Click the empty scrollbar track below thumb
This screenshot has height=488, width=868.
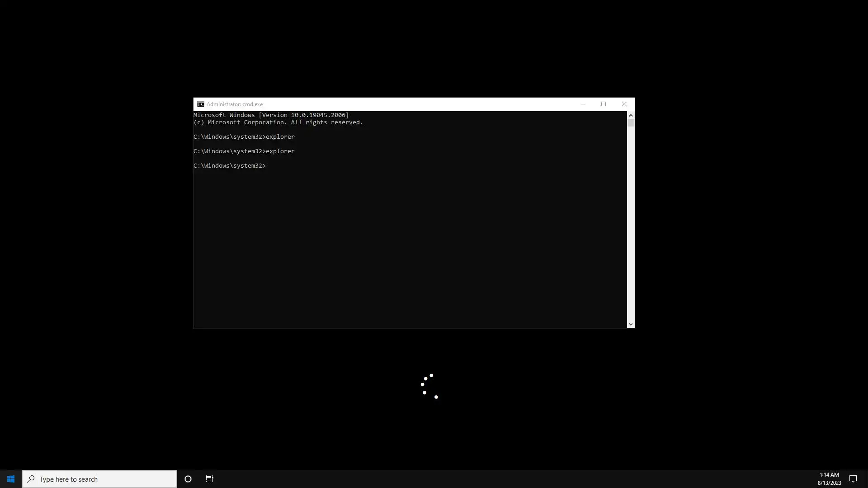coord(631,226)
